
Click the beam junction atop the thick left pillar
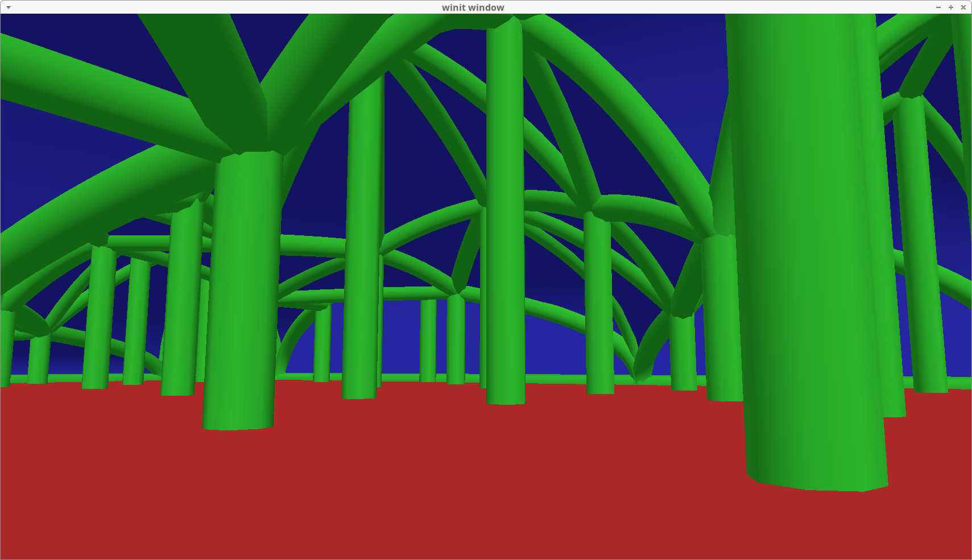pyautogui.click(x=250, y=148)
